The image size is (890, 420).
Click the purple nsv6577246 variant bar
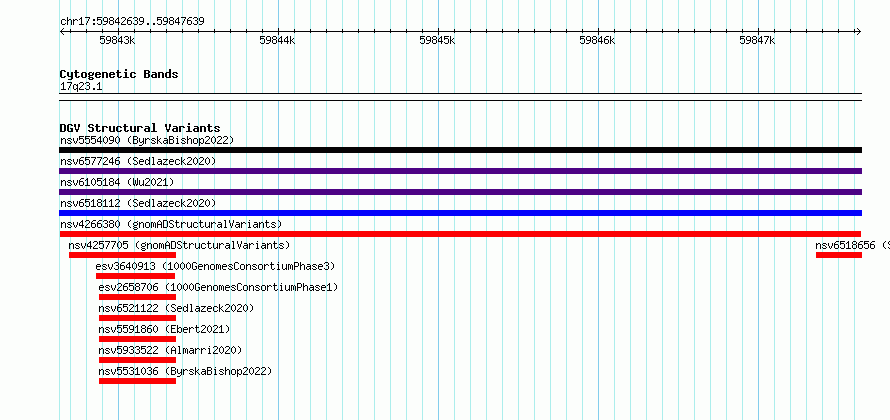(460, 171)
